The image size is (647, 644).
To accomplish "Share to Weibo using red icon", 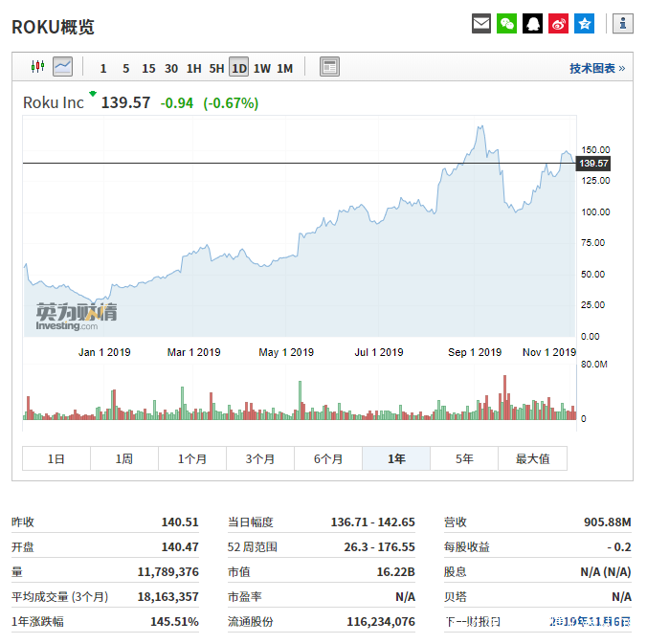I will [x=558, y=24].
